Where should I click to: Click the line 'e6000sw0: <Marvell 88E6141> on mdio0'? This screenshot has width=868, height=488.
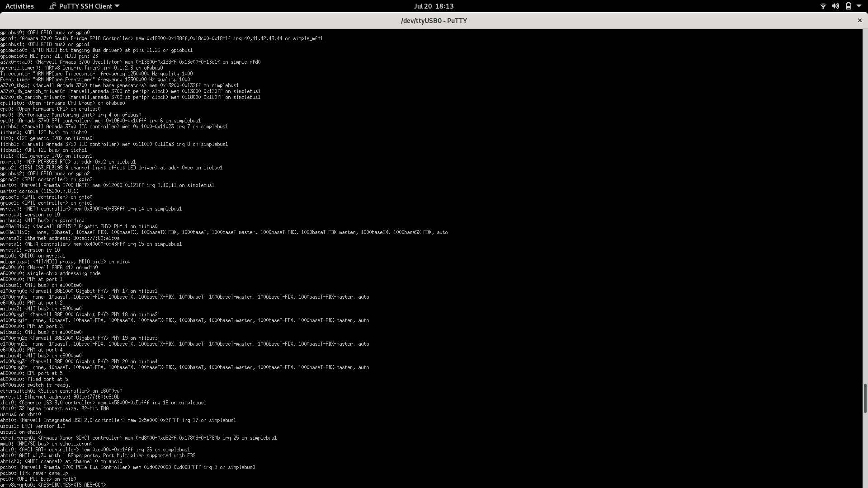(x=49, y=267)
